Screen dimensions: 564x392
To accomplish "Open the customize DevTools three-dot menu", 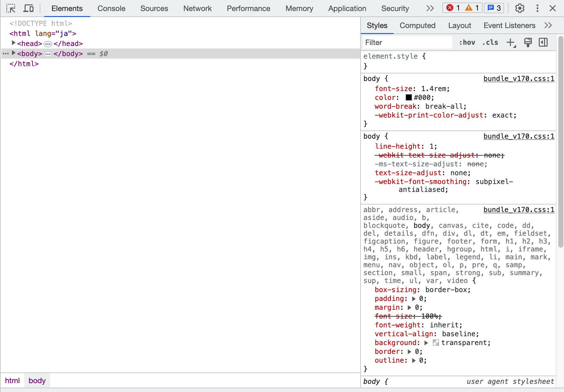I will click(x=537, y=9).
